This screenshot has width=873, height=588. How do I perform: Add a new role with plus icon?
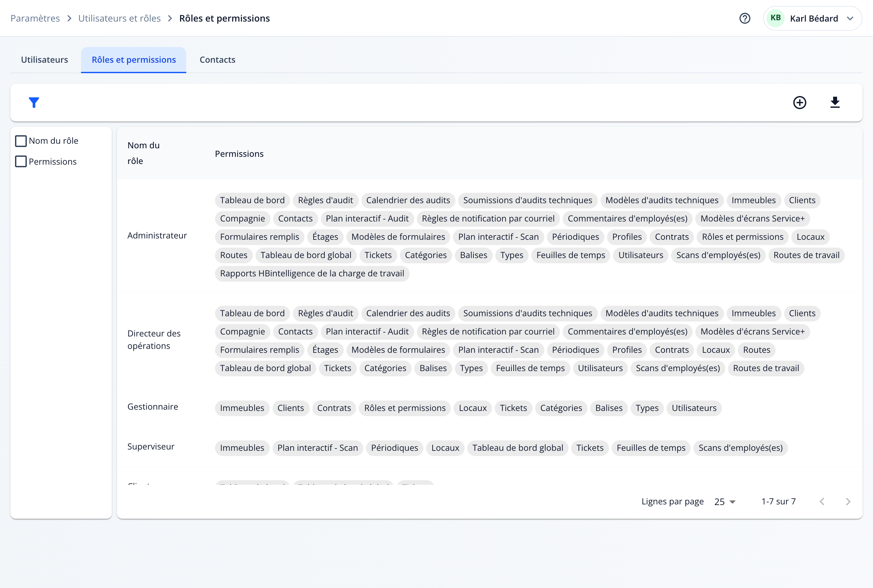click(799, 102)
